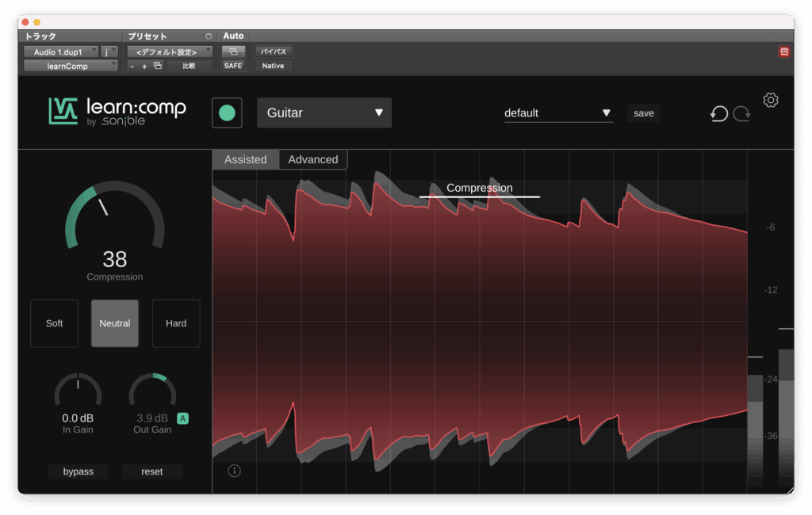
Task: Click the -12 meter scale label
Action: [771, 290]
